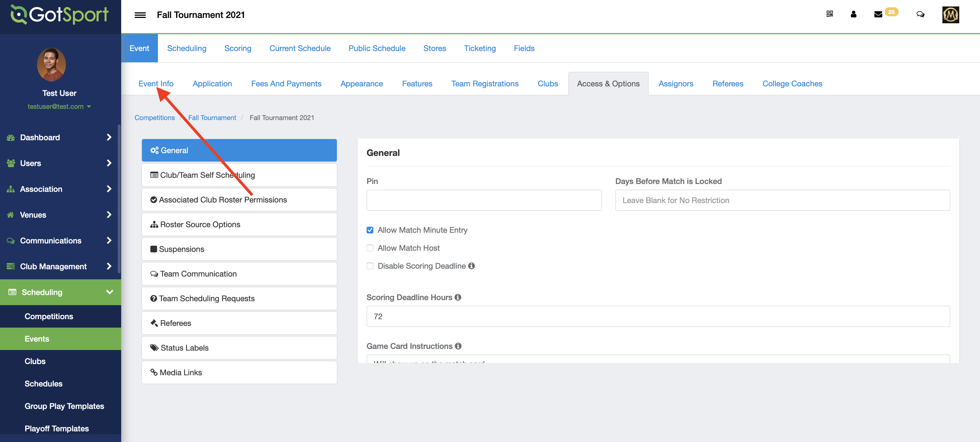The width and height of the screenshot is (980, 442).
Task: Open the testuser@test.com account dropdown
Action: pos(59,107)
